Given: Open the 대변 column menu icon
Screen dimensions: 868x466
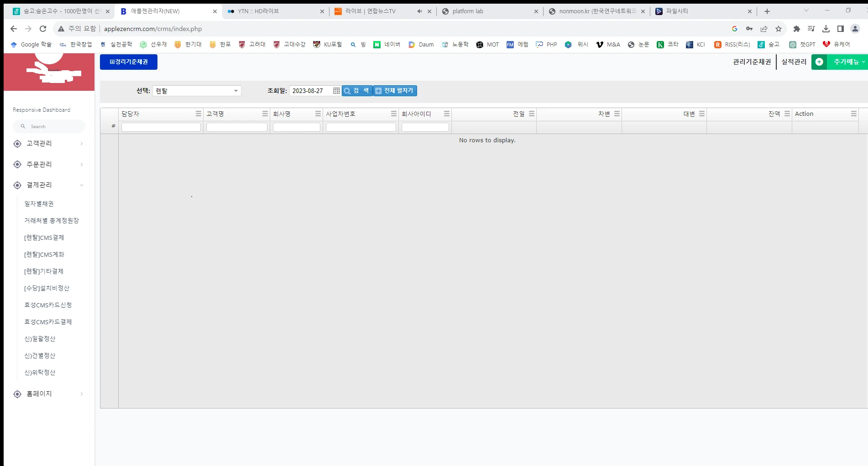Looking at the screenshot, I should click(701, 114).
